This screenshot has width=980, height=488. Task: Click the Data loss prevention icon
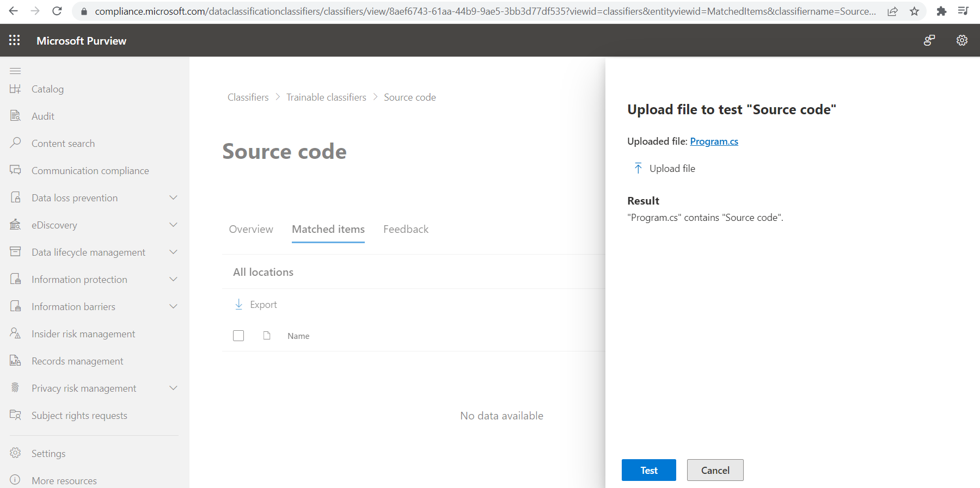click(x=15, y=197)
